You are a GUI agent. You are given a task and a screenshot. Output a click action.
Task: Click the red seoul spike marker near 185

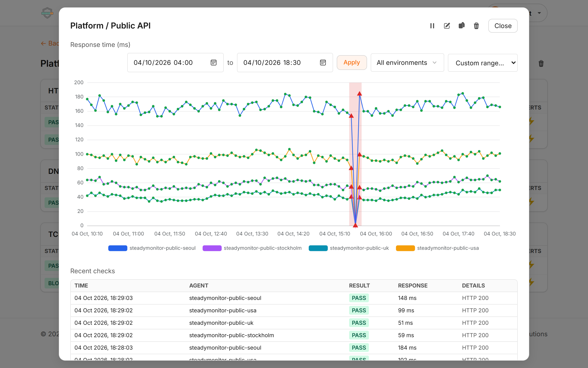tap(359, 93)
